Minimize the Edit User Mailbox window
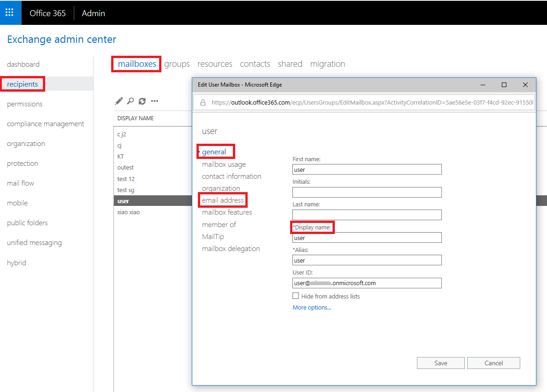 pos(483,85)
